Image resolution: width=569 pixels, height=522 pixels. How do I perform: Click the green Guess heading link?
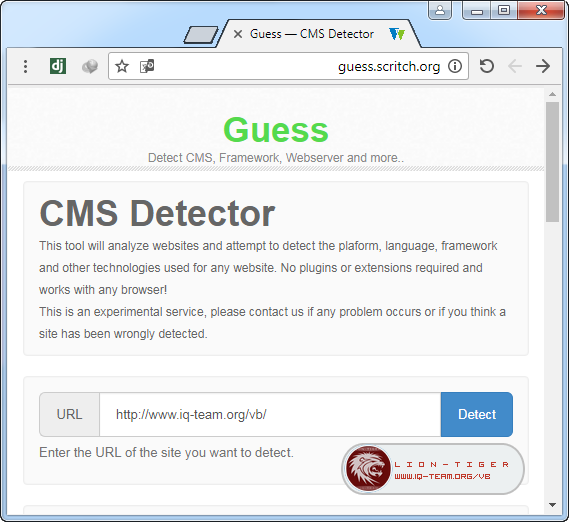(x=276, y=130)
